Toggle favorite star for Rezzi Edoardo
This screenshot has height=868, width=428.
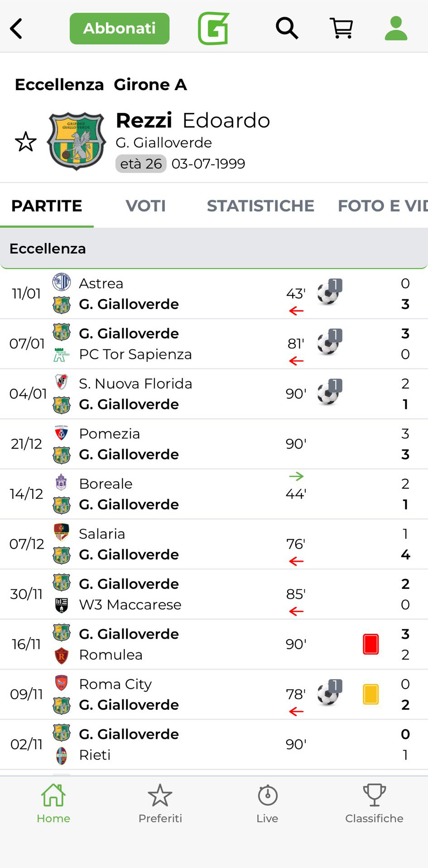26,142
